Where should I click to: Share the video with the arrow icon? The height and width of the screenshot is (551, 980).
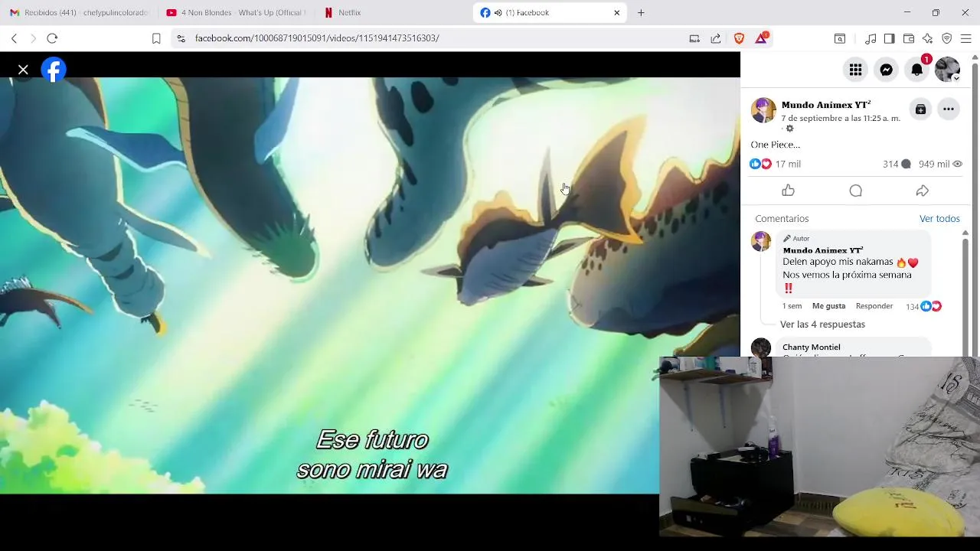pos(923,191)
